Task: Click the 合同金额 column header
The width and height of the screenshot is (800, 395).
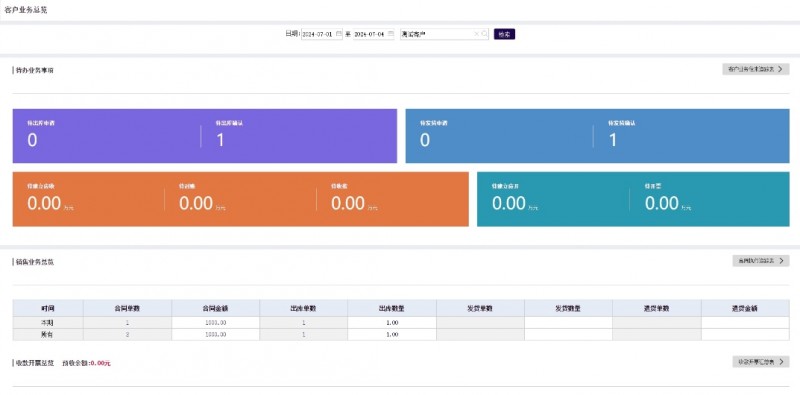Action: coord(215,308)
